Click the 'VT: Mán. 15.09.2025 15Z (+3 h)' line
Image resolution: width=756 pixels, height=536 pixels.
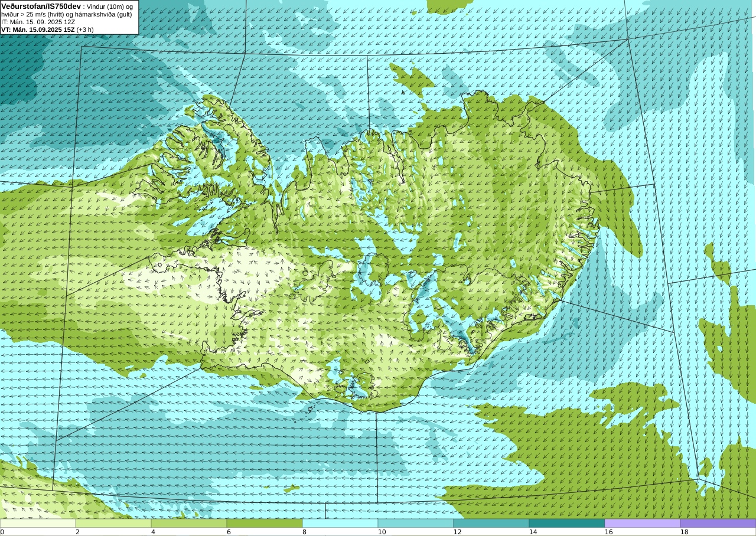(x=47, y=30)
